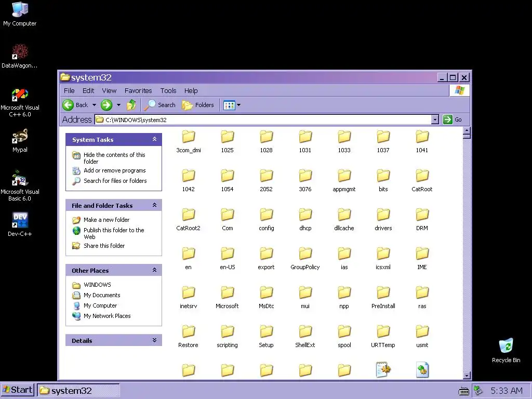The image size is (532, 399).
Task: Open the Help menu
Action: tap(191, 90)
